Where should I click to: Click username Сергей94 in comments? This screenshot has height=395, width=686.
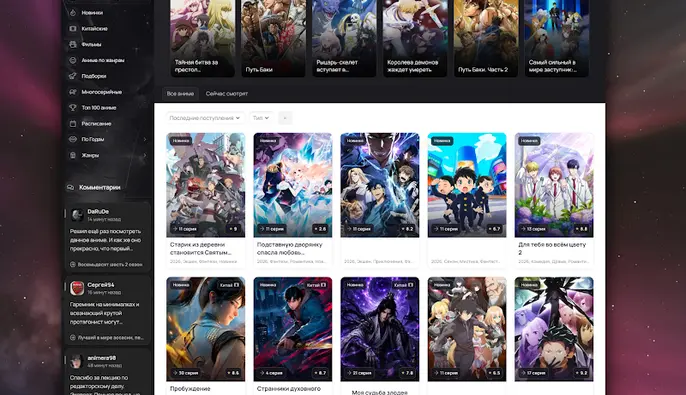(x=101, y=285)
